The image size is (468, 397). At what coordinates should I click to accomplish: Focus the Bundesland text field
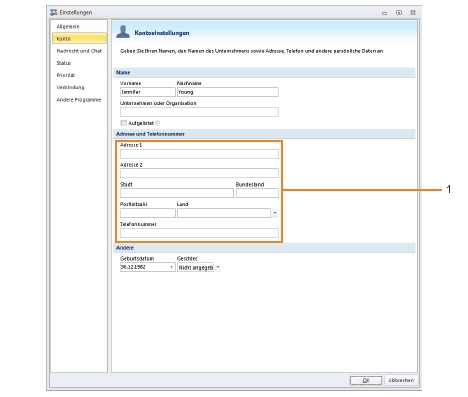257,193
